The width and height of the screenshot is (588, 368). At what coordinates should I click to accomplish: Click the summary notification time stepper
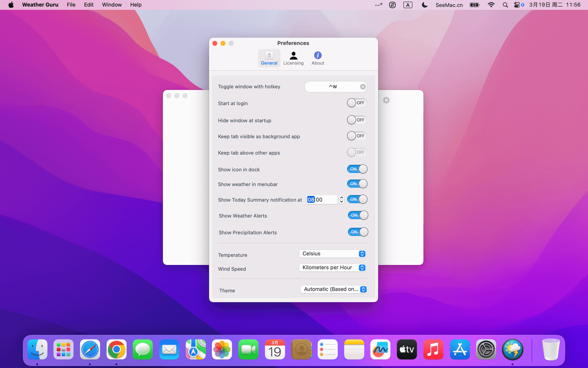(x=342, y=200)
